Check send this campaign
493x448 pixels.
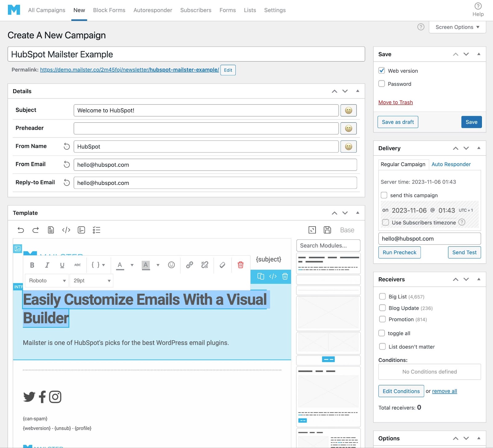(384, 195)
